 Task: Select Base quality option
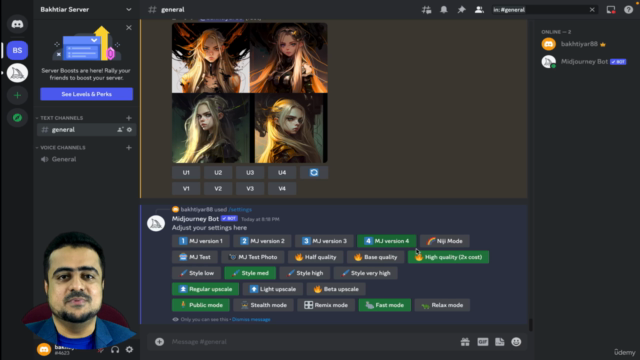click(x=376, y=257)
